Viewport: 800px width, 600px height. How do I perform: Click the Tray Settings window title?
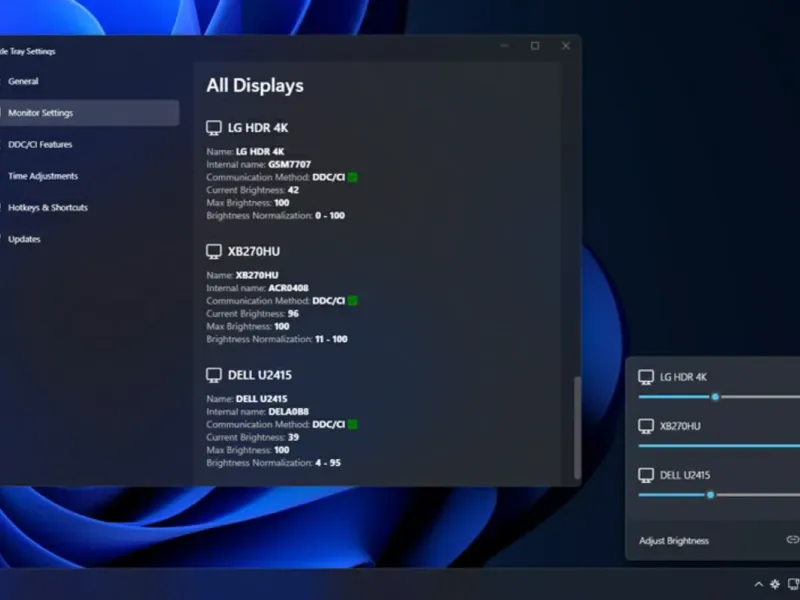[28, 51]
